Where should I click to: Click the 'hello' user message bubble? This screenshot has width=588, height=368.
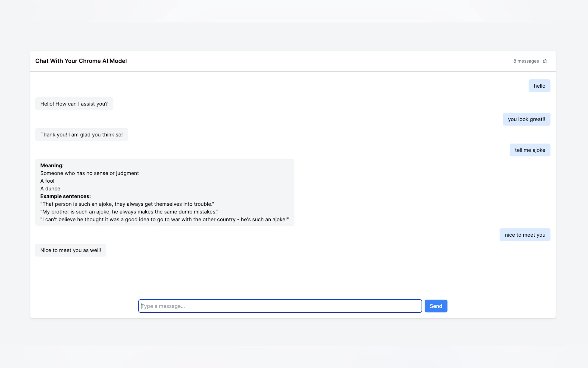click(539, 86)
